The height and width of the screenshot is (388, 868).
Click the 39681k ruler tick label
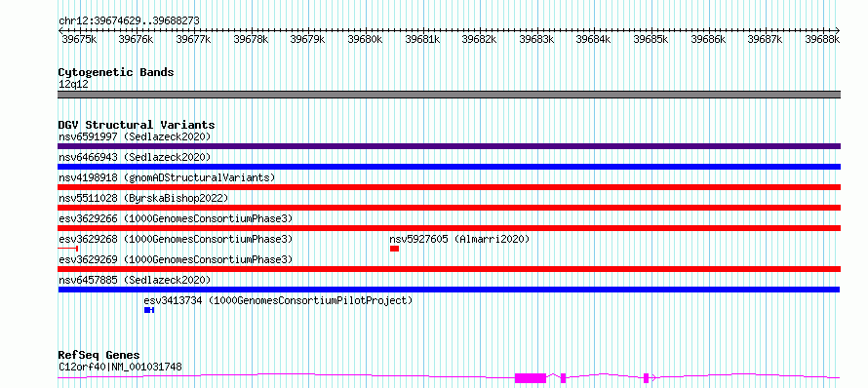[x=422, y=39]
